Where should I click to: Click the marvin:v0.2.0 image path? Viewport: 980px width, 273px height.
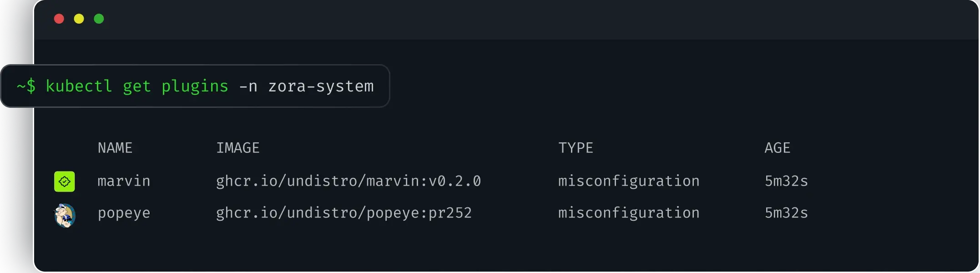[348, 181]
